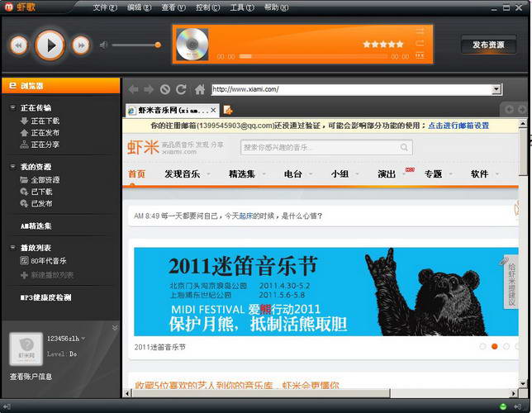Screen dimensions: 532x413
Task: Toggle lyrics icon in player display
Action: click(420, 55)
